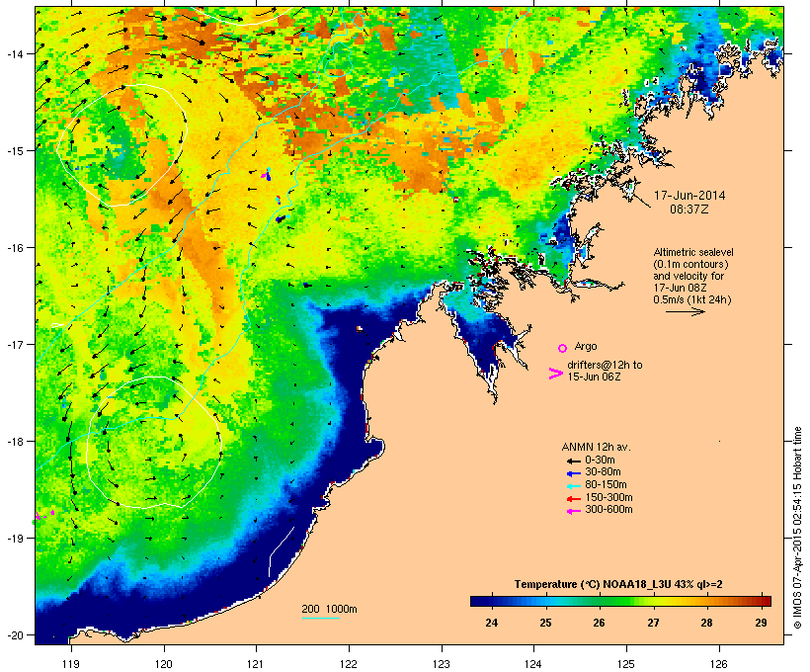Click the magenta drifters arrowhead symbol
810x672 pixels.
pyautogui.click(x=556, y=374)
